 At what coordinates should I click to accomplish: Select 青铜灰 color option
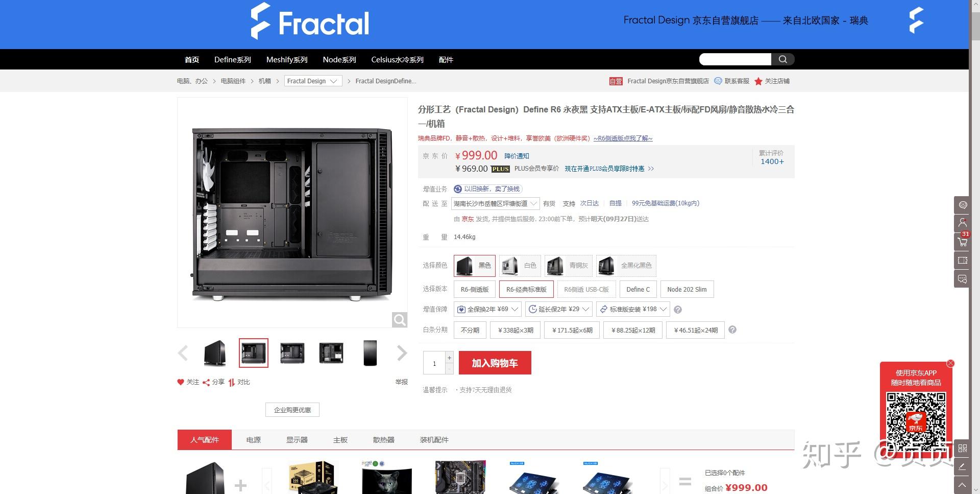(x=568, y=266)
